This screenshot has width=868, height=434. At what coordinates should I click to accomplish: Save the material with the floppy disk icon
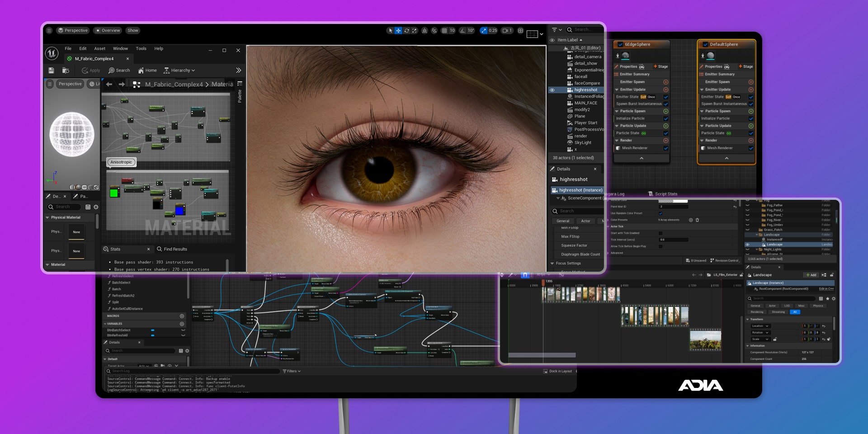point(51,71)
